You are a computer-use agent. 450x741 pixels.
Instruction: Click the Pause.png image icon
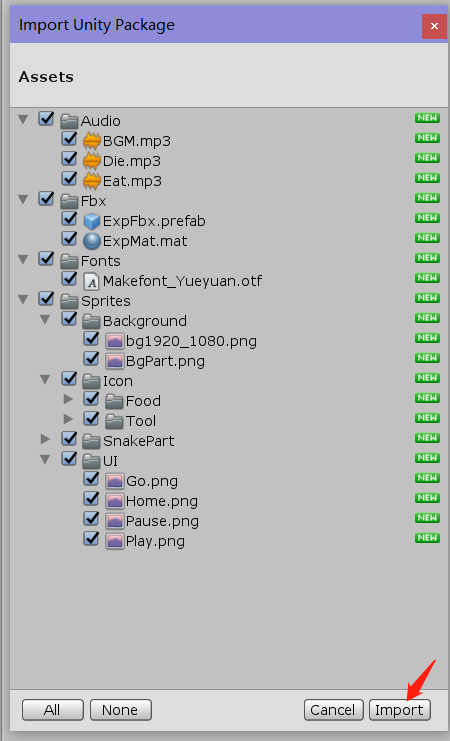114,521
